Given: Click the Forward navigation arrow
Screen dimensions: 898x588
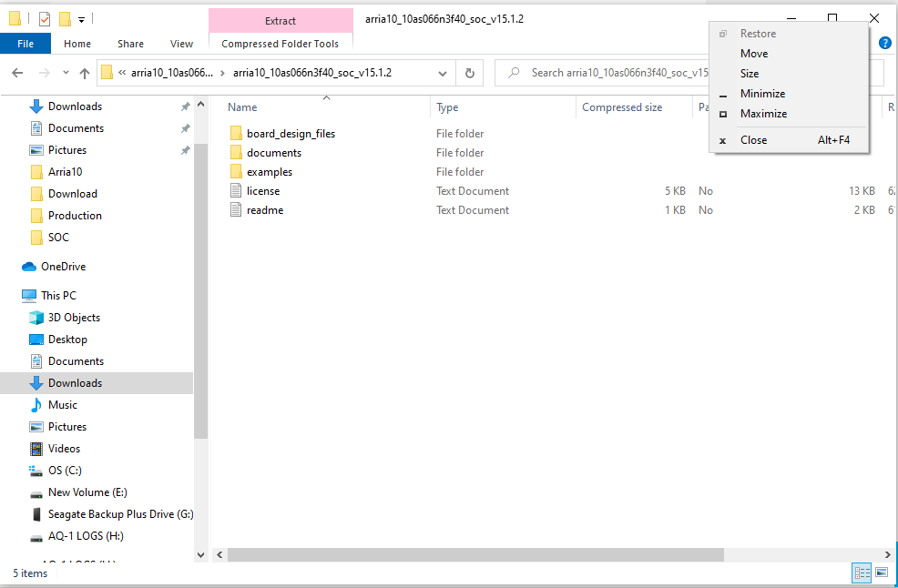Looking at the screenshot, I should (44, 73).
